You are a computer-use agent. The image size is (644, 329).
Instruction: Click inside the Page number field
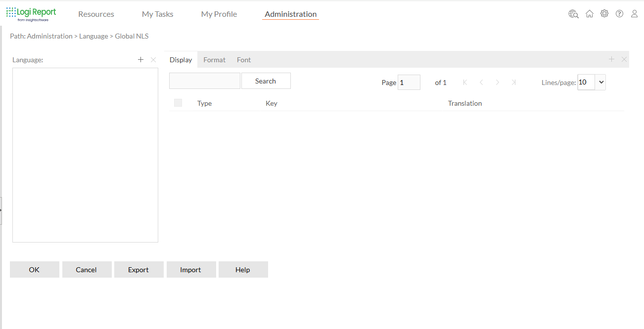click(x=409, y=82)
